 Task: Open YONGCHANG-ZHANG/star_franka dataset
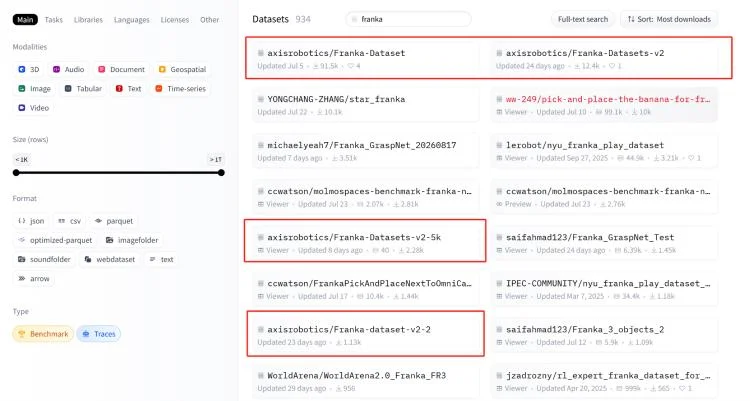pyautogui.click(x=365, y=105)
